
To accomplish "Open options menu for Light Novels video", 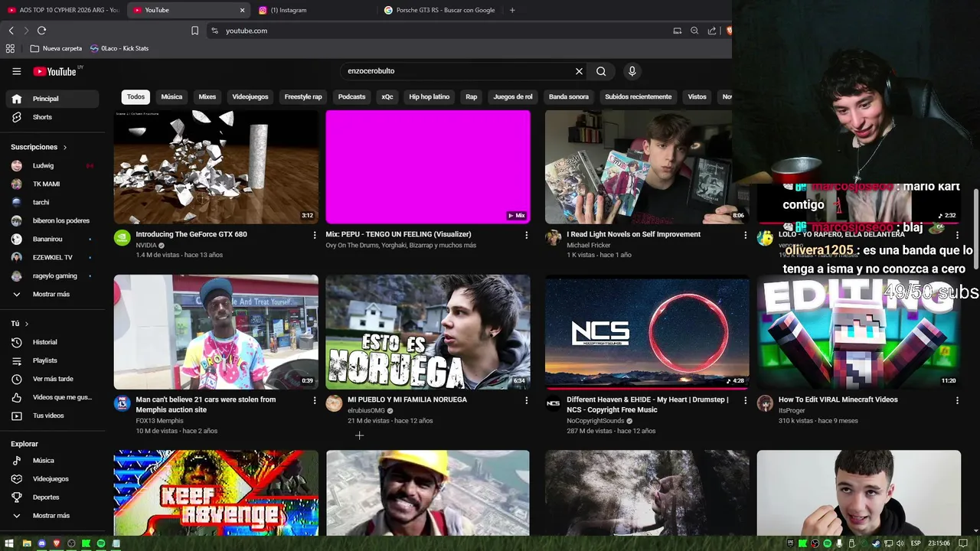I will point(745,235).
